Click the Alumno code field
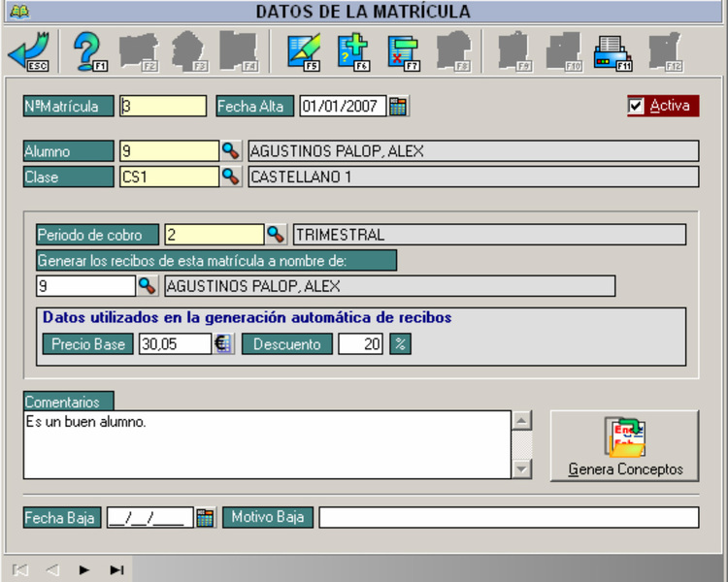The image size is (728, 582). [169, 151]
